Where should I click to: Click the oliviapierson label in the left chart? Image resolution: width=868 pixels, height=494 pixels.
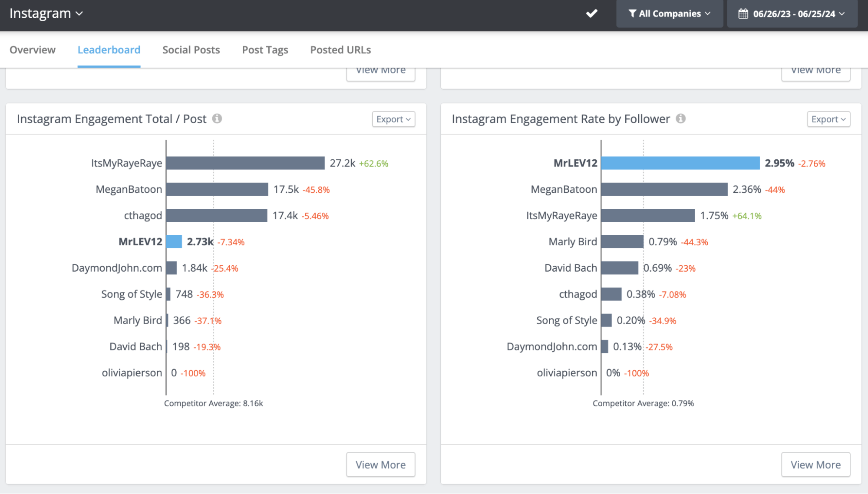point(132,372)
